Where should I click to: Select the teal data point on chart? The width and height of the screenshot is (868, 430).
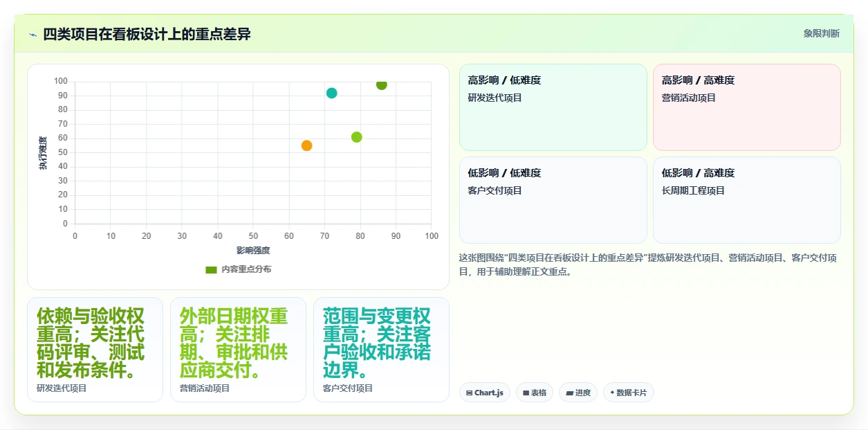(331, 93)
